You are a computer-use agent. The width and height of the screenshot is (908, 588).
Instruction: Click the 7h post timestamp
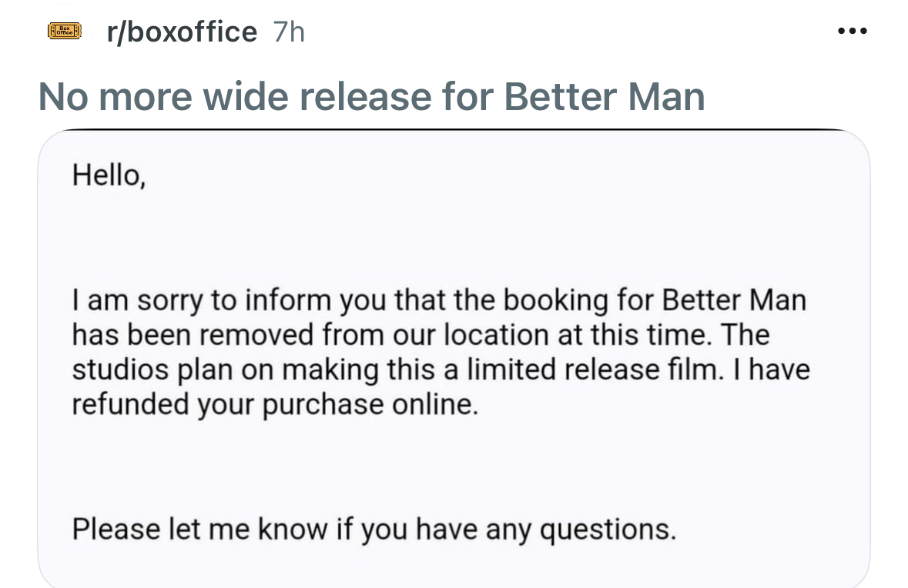[288, 32]
